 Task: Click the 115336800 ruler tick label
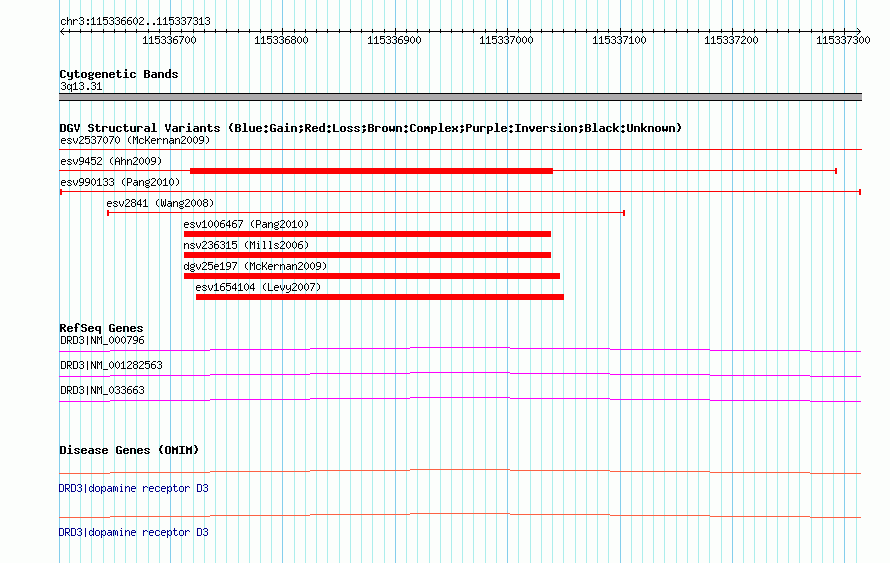(282, 40)
